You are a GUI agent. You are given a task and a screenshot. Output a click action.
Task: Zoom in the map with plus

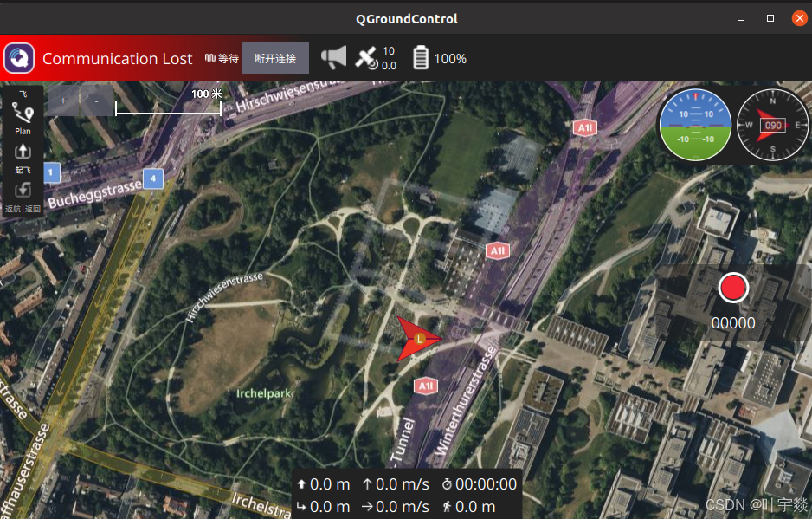click(63, 101)
